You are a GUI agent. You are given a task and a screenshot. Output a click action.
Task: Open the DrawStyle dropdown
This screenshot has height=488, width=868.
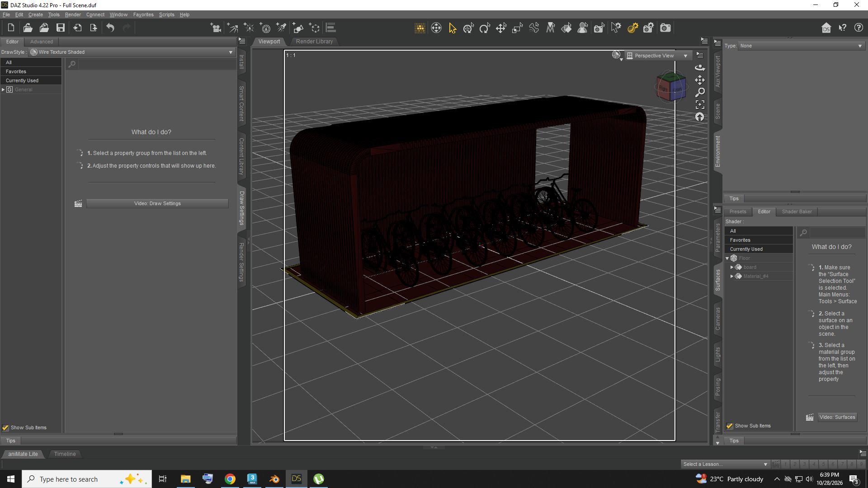pyautogui.click(x=132, y=52)
